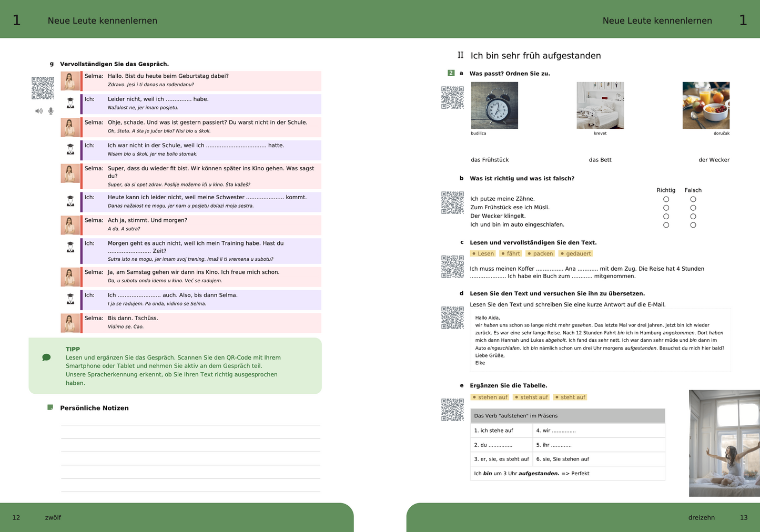This screenshot has width=760, height=532.
Task: Click the green number 2 badge
Action: [451, 73]
